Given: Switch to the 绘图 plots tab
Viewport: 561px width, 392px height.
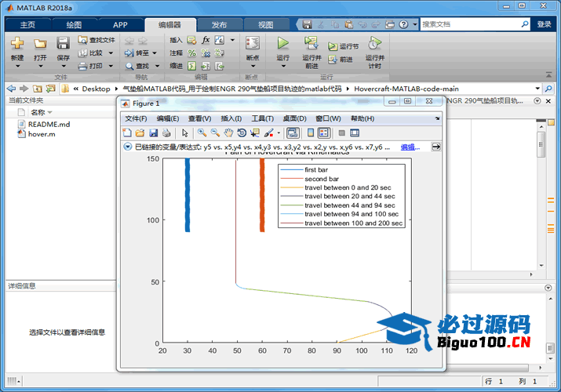Looking at the screenshot, I should pyautogui.click(x=74, y=24).
